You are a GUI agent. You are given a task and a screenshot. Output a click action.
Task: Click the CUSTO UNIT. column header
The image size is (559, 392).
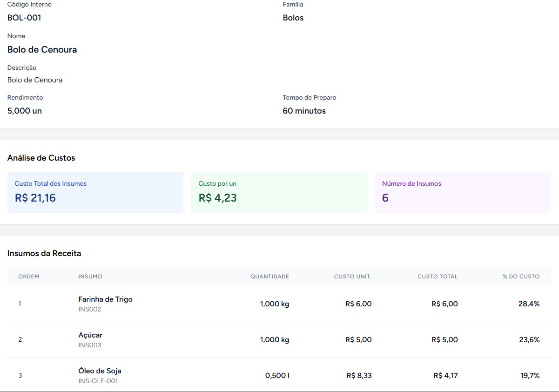point(352,277)
